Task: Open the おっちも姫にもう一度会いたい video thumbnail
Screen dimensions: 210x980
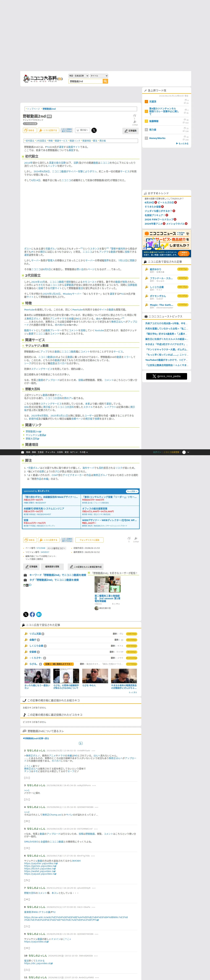Action: (x=37, y=676)
